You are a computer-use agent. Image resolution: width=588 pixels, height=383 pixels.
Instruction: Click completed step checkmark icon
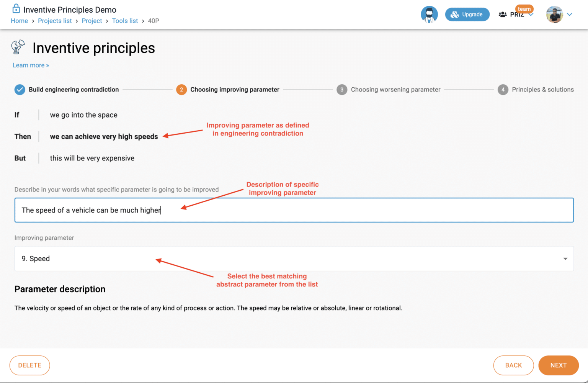pyautogui.click(x=20, y=90)
